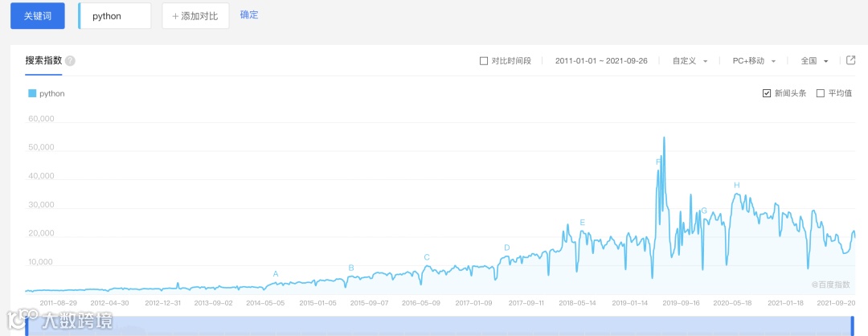Enable the 对比时间段 checkbox

pos(483,61)
